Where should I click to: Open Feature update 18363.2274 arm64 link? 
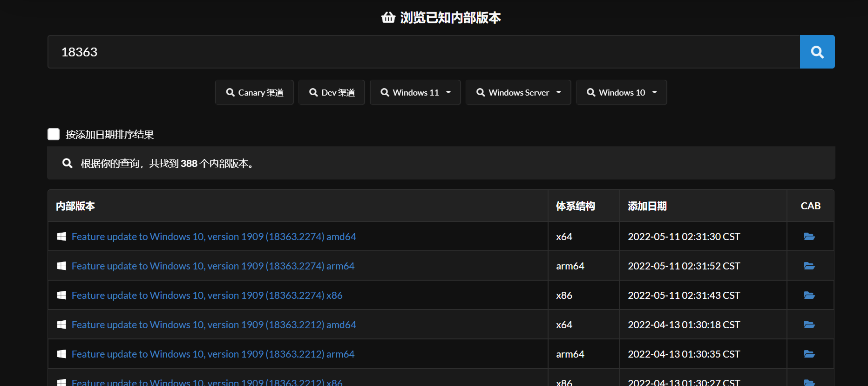[213, 266]
